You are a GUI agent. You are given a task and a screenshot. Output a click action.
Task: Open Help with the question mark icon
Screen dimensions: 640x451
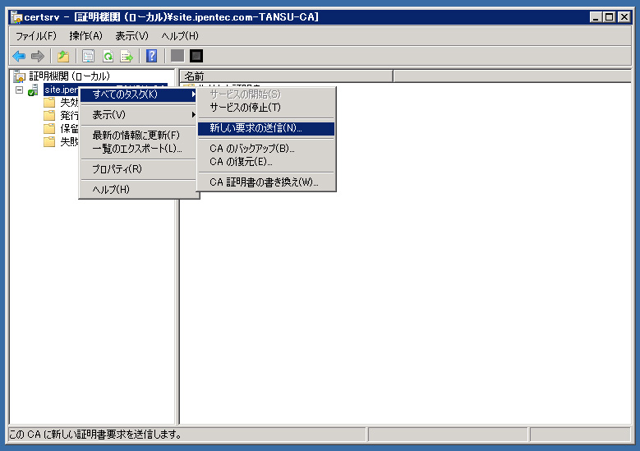pos(151,56)
